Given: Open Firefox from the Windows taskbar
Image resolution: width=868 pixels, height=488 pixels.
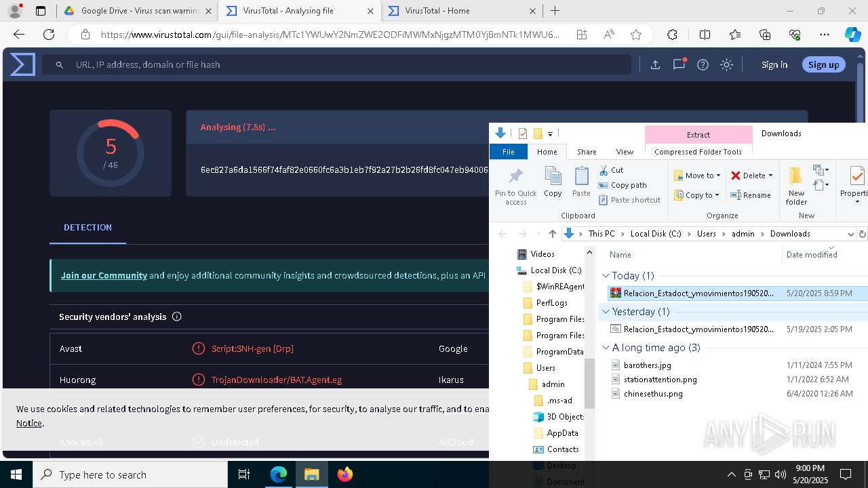Looking at the screenshot, I should 345,474.
